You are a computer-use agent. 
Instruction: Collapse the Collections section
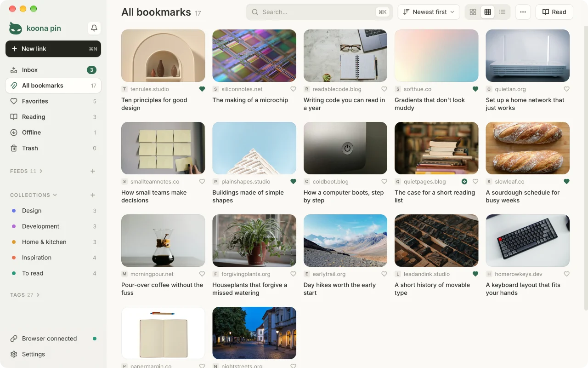click(x=34, y=195)
